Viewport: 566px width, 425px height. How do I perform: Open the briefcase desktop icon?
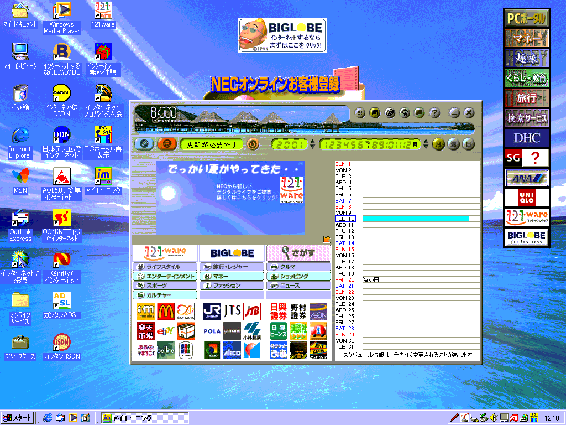[21, 347]
